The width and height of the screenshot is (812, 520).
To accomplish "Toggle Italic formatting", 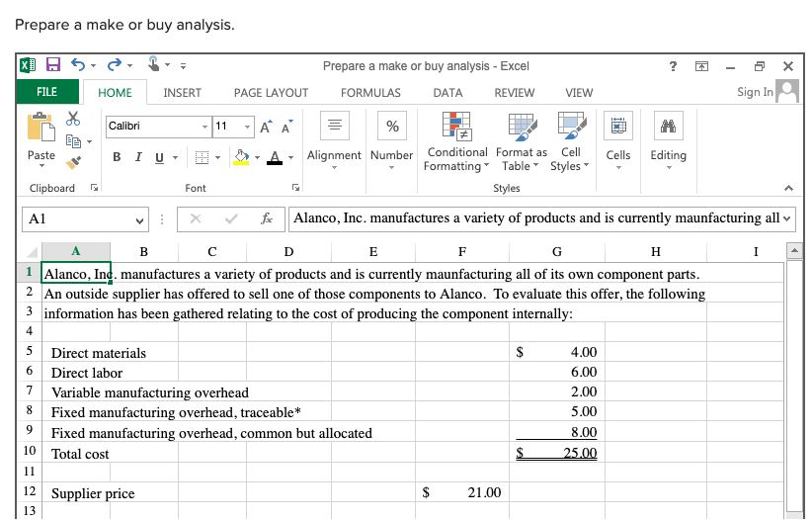I will tap(138, 157).
